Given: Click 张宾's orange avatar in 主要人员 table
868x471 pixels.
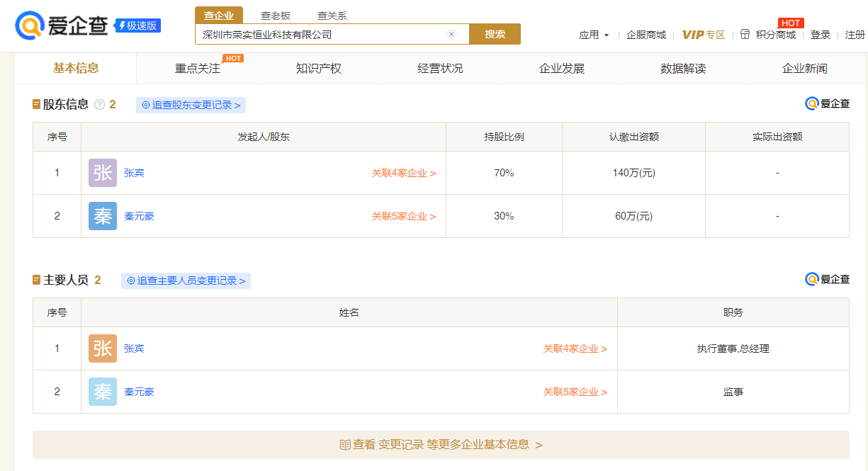Looking at the screenshot, I should (x=103, y=348).
